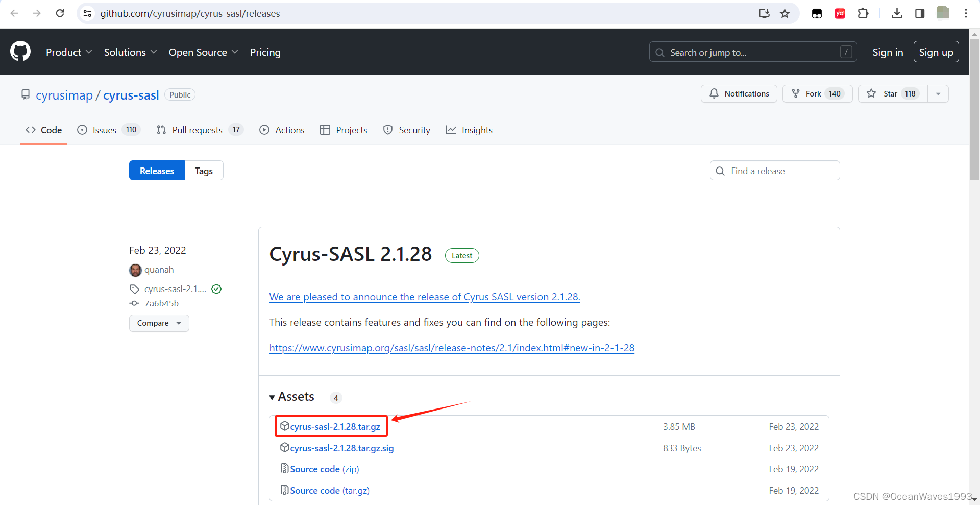Download cyrus-sasl-2.1.28.tar.gz asset
The image size is (980, 505).
coord(335,426)
